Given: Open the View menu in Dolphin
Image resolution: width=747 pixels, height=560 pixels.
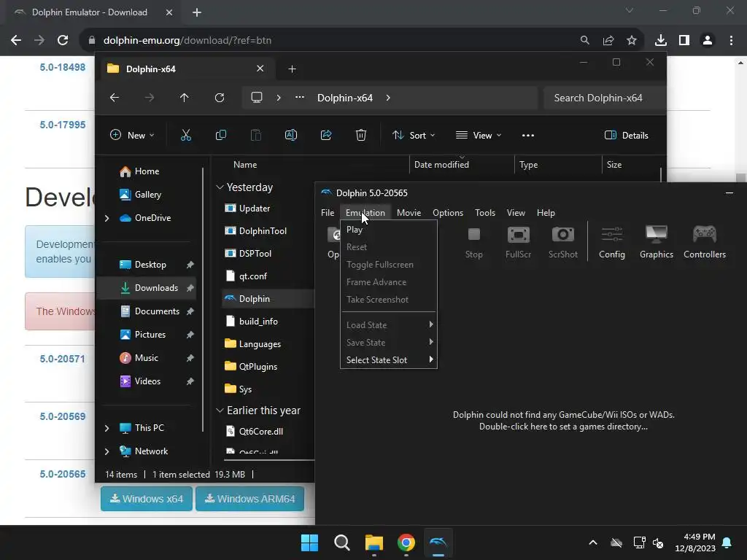Looking at the screenshot, I should (516, 213).
